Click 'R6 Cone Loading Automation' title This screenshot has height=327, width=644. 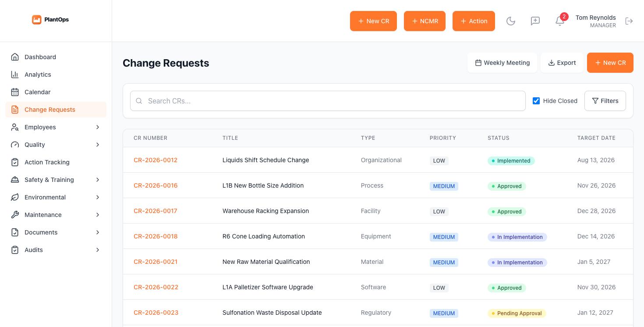click(x=264, y=236)
